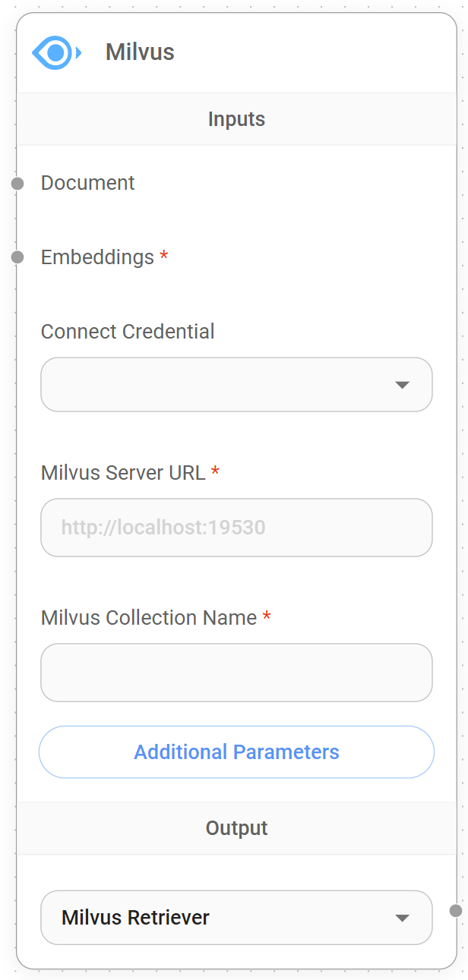Viewport: 468px width, 980px height.
Task: Expand the Milvus Retriever options chevron
Action: (x=403, y=917)
